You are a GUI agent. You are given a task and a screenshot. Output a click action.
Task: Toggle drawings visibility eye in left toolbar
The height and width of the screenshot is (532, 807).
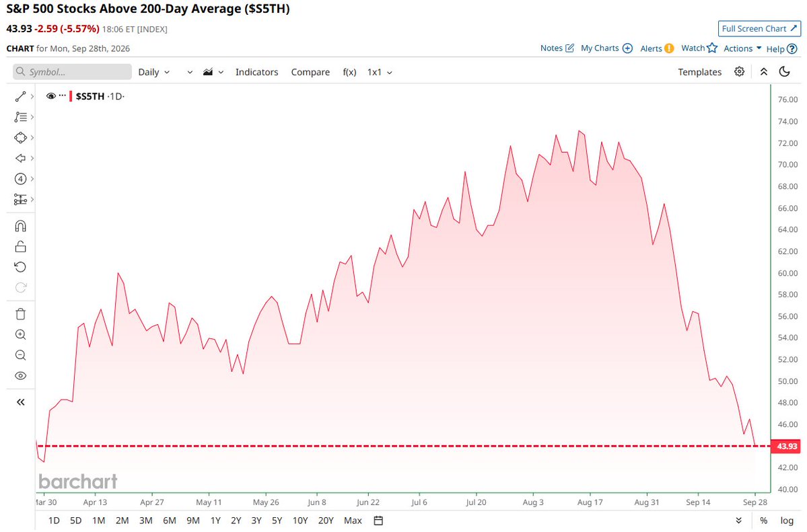point(20,375)
